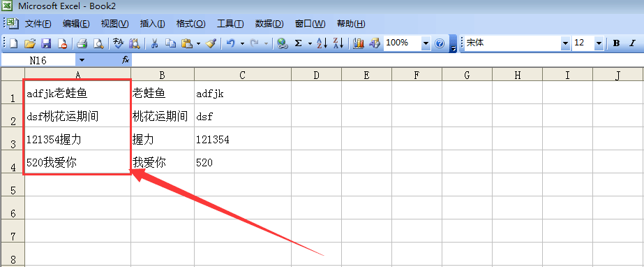Redo the last undone action
This screenshot has width=644, height=267.
point(255,43)
